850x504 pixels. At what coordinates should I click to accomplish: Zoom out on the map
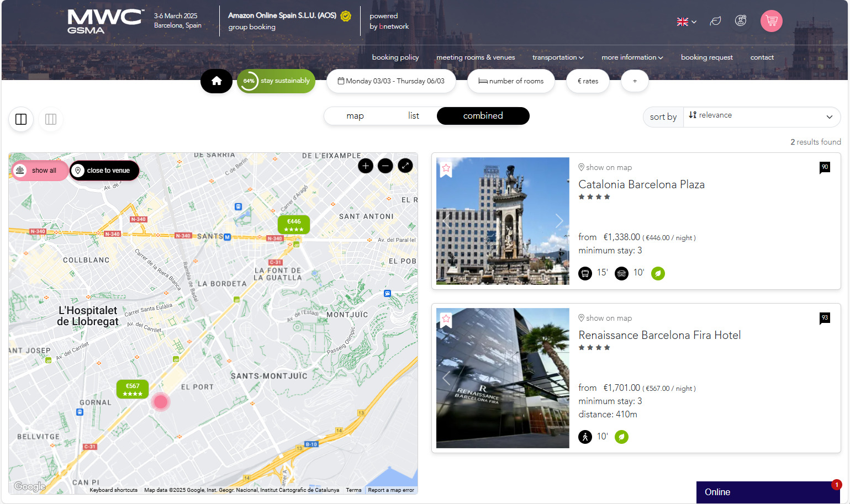click(x=386, y=166)
